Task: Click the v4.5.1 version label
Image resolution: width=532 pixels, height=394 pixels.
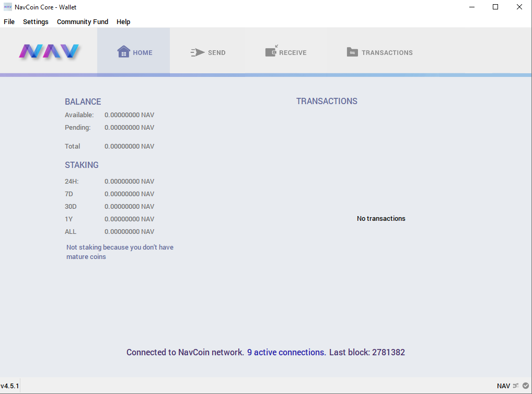Action: pos(10,386)
